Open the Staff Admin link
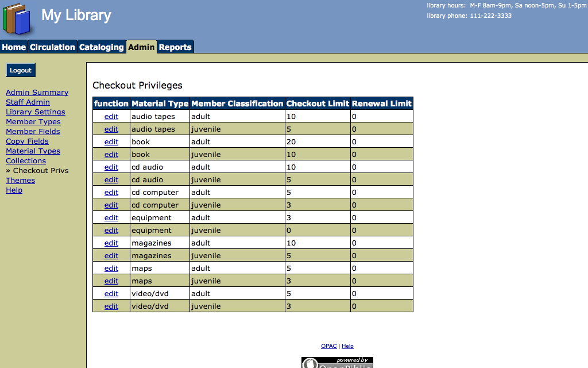Viewport: 588px width, 368px height. 28,102
